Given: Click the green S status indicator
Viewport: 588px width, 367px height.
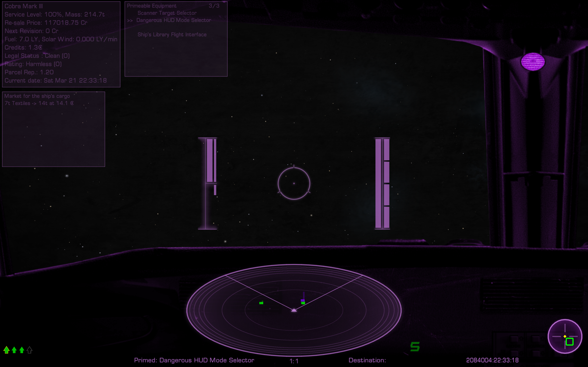Looking at the screenshot, I should (415, 346).
